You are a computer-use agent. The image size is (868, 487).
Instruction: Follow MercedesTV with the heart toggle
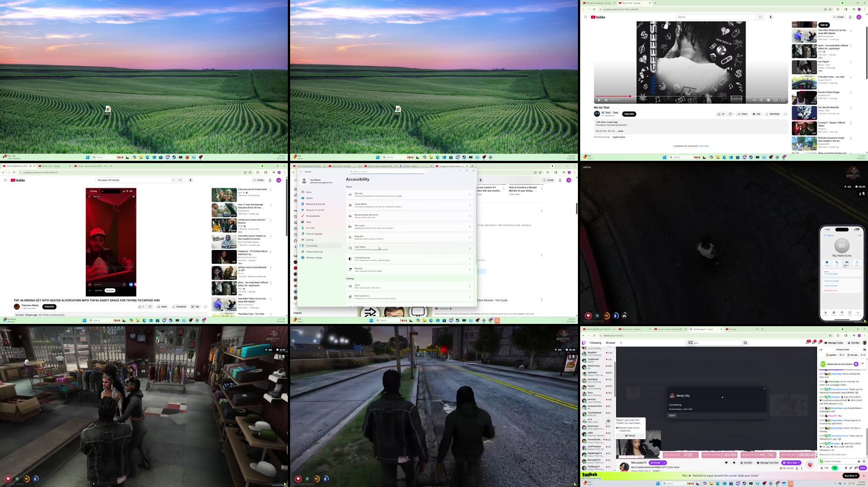726,463
